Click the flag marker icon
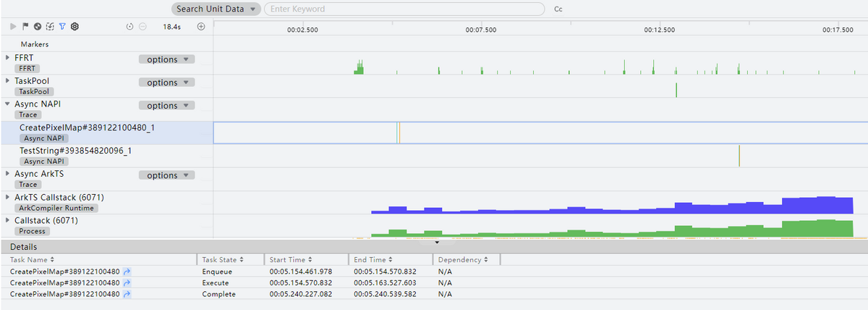868x310 pixels. pos(25,26)
